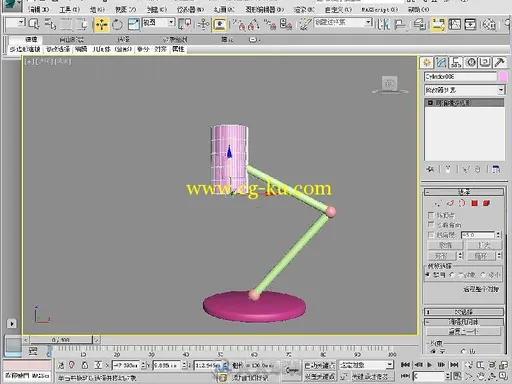This screenshot has width=512, height=384.
Task: Click the Play Animation button
Action: click(429, 365)
